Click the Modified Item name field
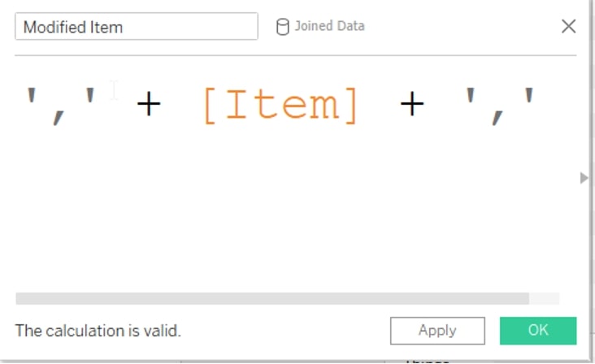Screen dimensions: 595x364 pos(136,27)
